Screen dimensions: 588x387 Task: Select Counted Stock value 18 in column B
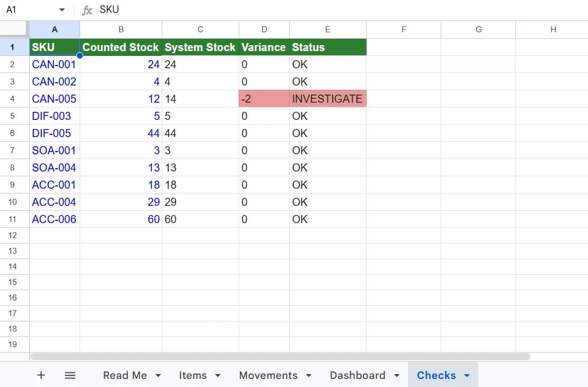click(x=121, y=185)
